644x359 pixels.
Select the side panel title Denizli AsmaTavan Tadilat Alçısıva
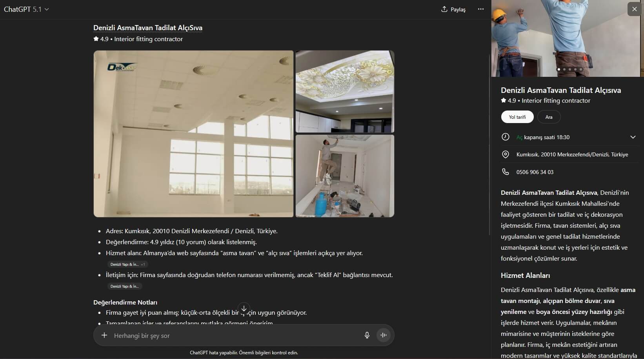point(561,90)
